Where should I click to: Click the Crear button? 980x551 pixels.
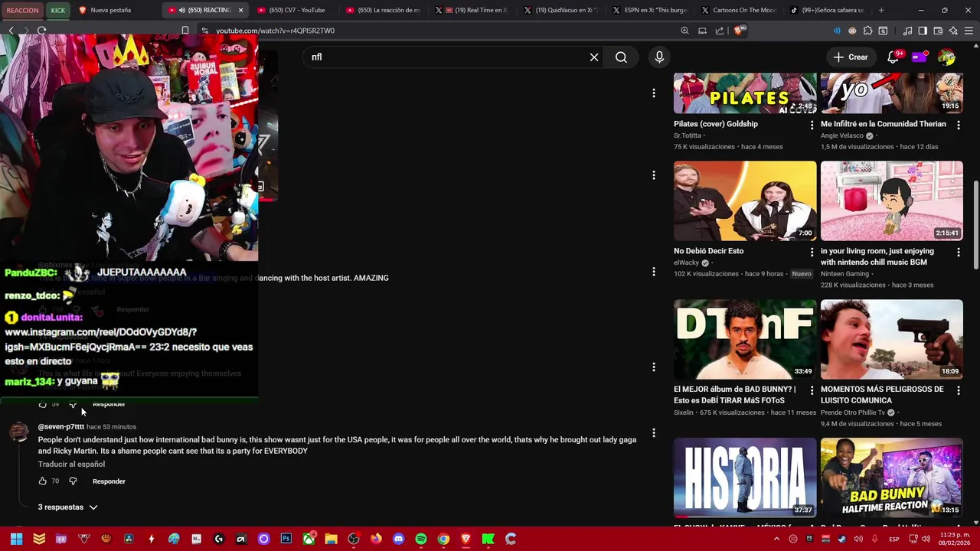coord(851,57)
